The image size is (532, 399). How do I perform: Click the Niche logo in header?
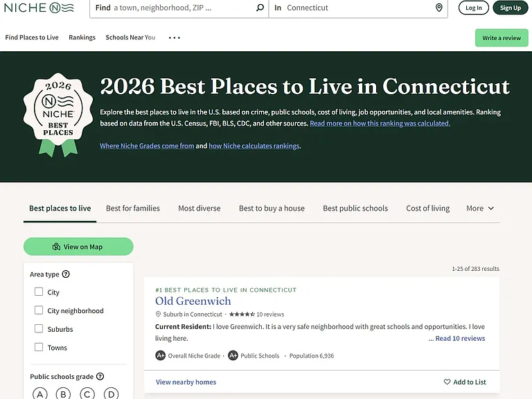coord(39,8)
